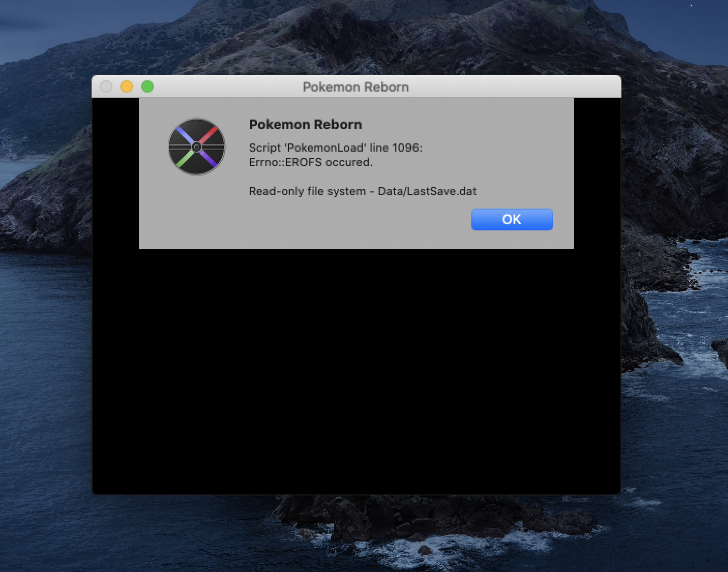Click the center ring of pokeball icon

pos(197,147)
